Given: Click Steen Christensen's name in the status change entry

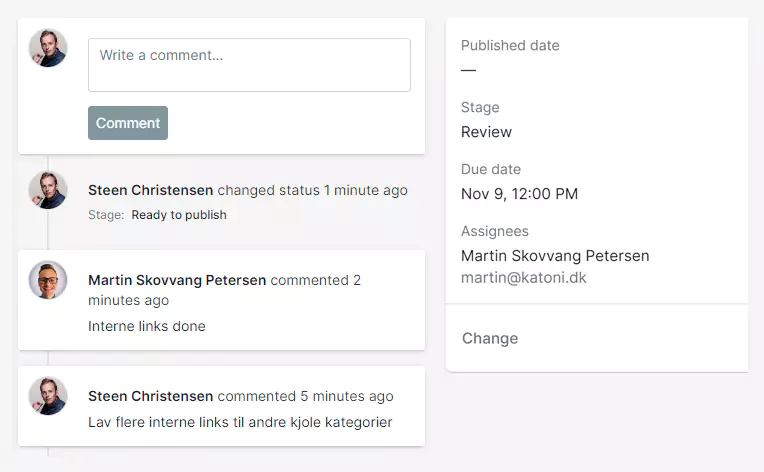Looking at the screenshot, I should (150, 190).
